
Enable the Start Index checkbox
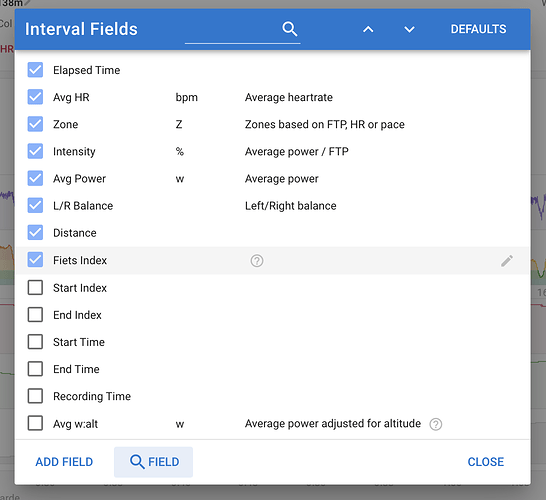(35, 288)
